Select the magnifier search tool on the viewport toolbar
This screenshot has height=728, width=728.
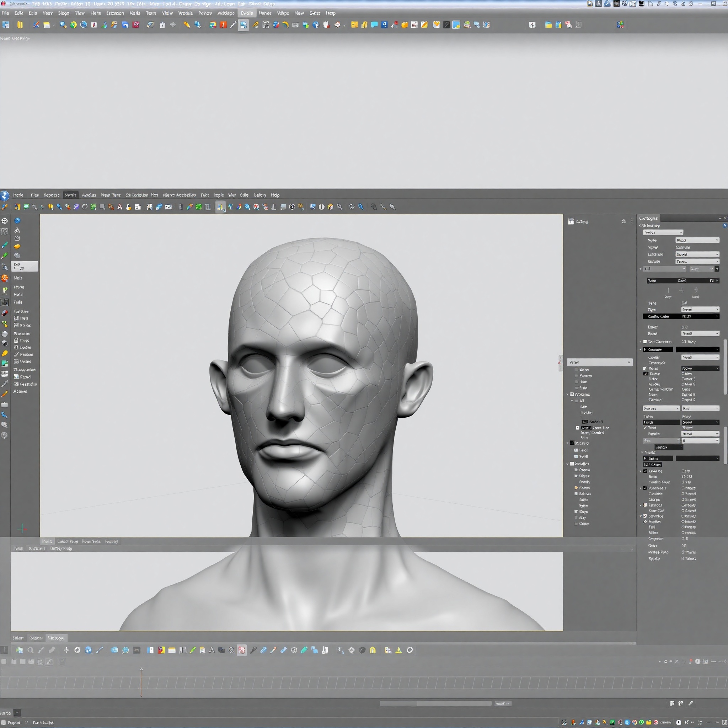(x=360, y=207)
